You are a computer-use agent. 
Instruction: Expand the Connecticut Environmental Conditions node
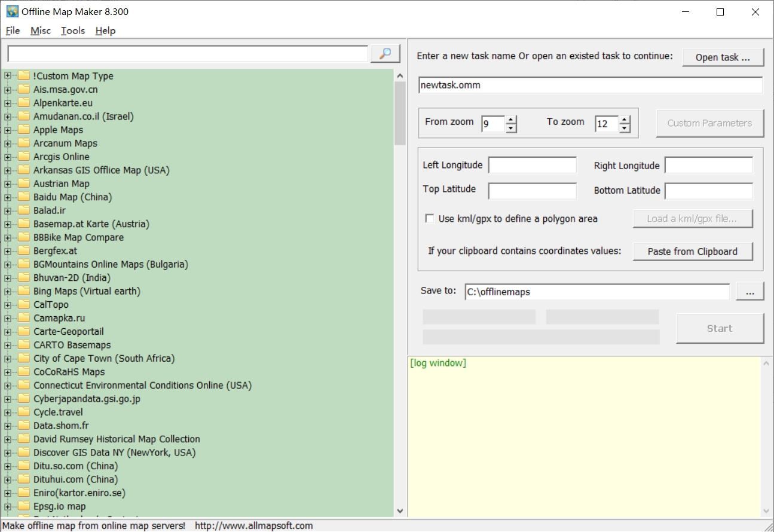8,386
